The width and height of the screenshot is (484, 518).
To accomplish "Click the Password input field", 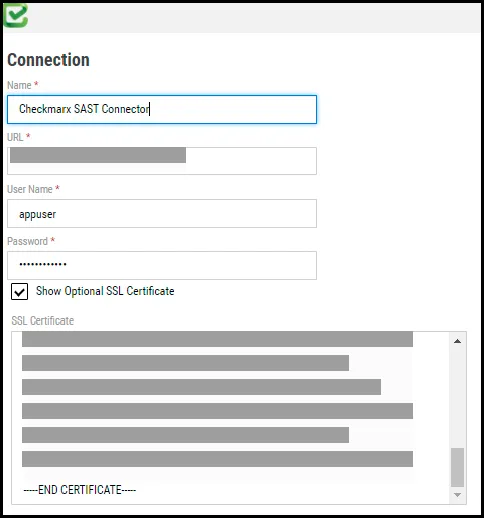I will pos(162,265).
